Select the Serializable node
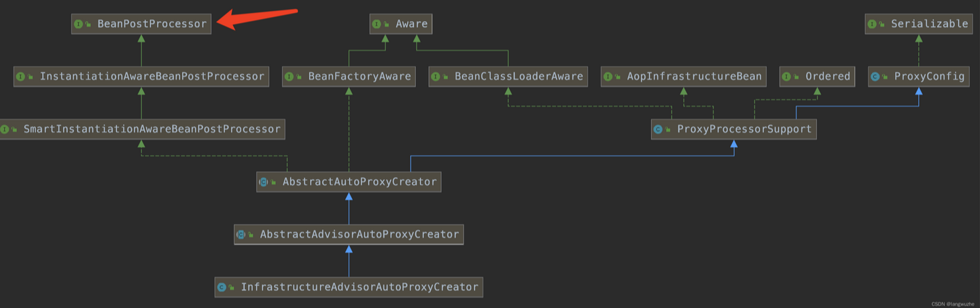 (919, 24)
